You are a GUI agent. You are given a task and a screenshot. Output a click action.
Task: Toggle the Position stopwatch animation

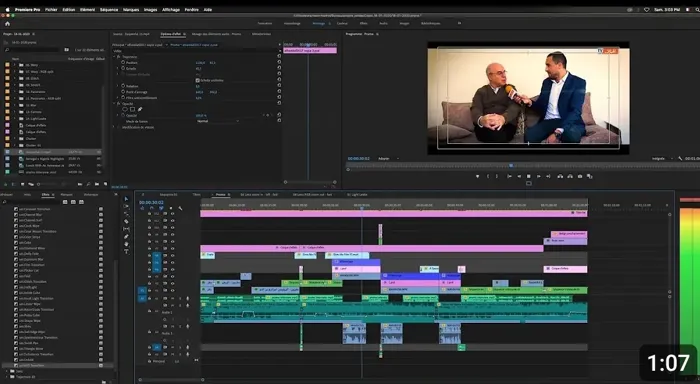(x=123, y=63)
